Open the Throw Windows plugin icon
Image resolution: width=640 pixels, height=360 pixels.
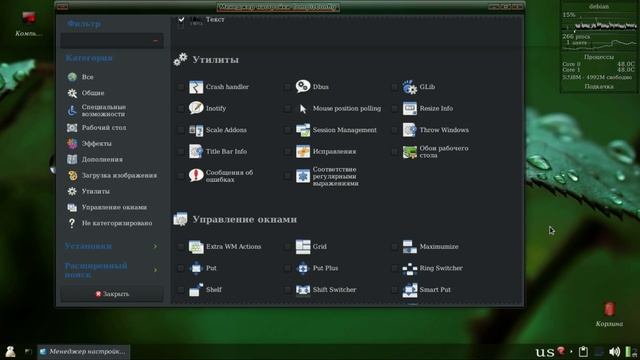pyautogui.click(x=410, y=130)
